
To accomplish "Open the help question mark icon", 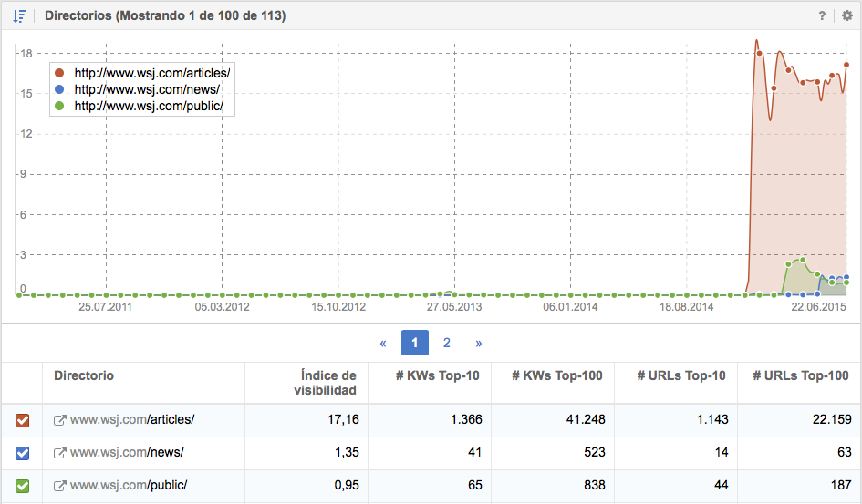I will 822,15.
